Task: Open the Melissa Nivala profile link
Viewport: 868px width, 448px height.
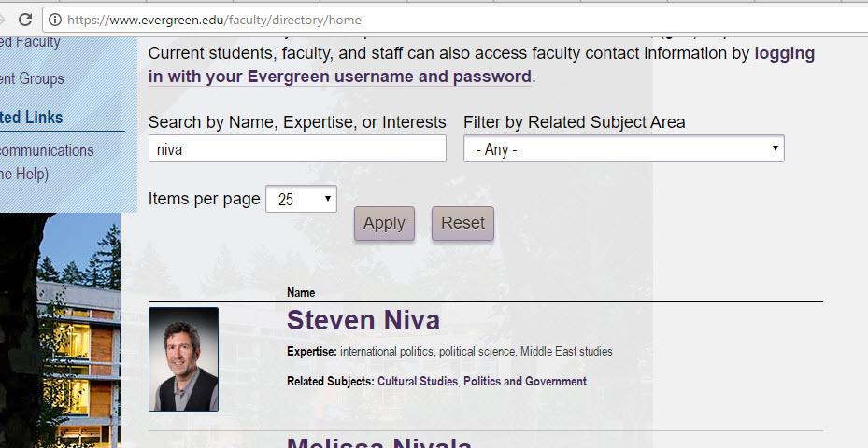Action: tap(378, 441)
